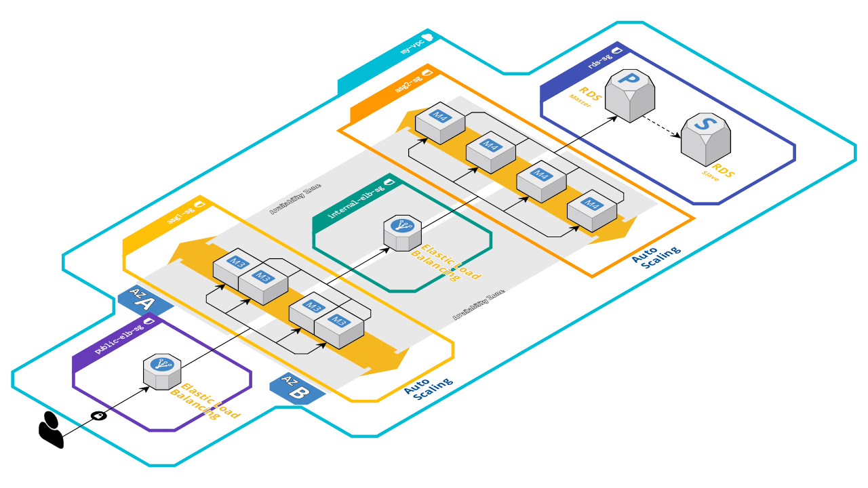Select the 'public-elb-sg' label
This screenshot has height=488, width=868.
(119, 338)
